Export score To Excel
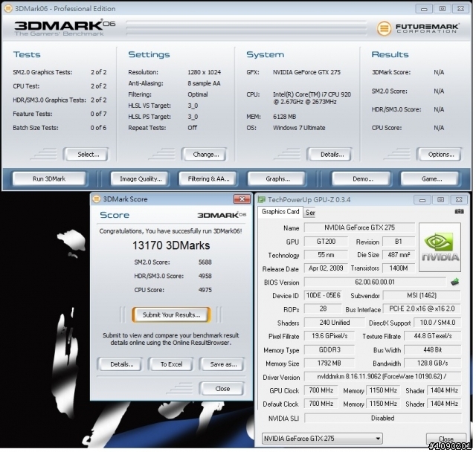The image size is (476, 452). pyautogui.click(x=171, y=364)
